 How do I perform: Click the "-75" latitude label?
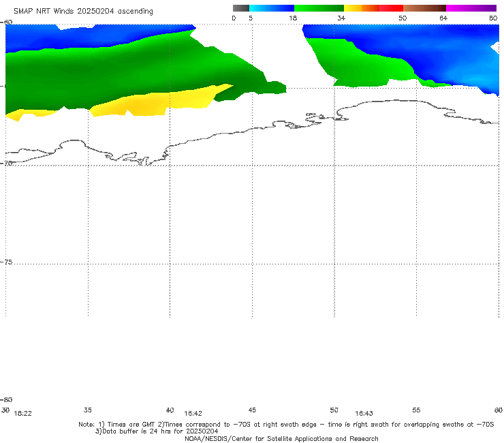click(6, 262)
